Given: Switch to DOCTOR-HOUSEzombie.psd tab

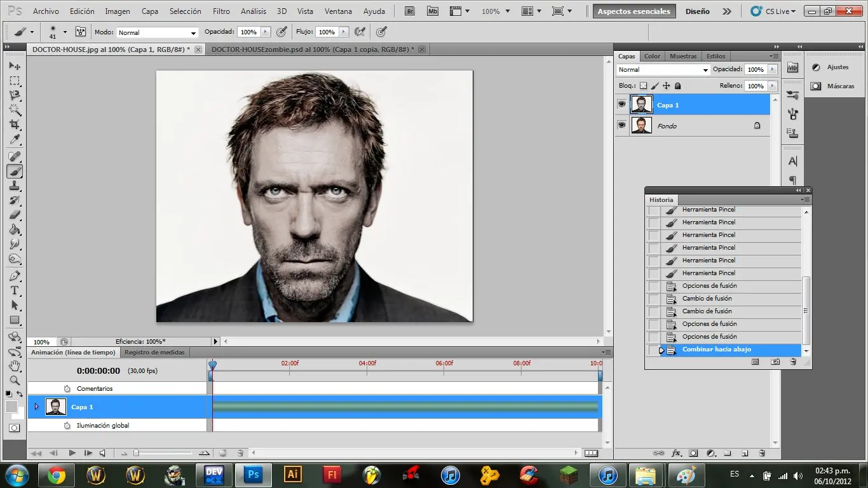Looking at the screenshot, I should pos(313,50).
